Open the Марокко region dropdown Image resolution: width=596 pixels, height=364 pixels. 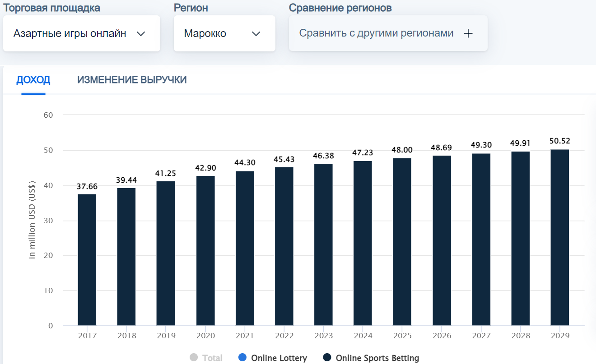(x=224, y=33)
